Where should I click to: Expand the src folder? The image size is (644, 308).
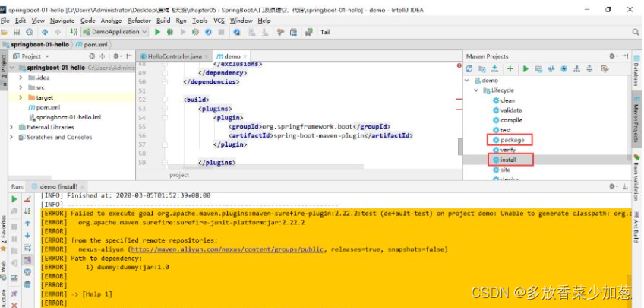coord(21,87)
